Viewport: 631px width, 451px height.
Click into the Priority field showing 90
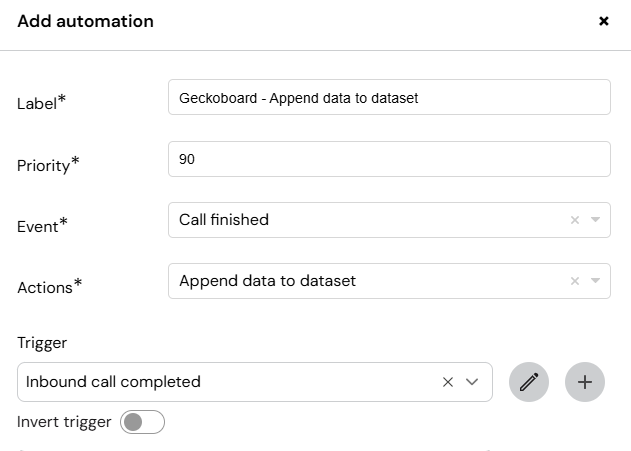[x=389, y=159]
